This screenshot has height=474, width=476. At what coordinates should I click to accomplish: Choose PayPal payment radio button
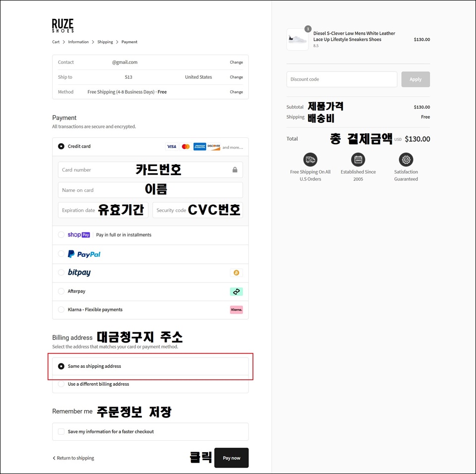click(61, 253)
